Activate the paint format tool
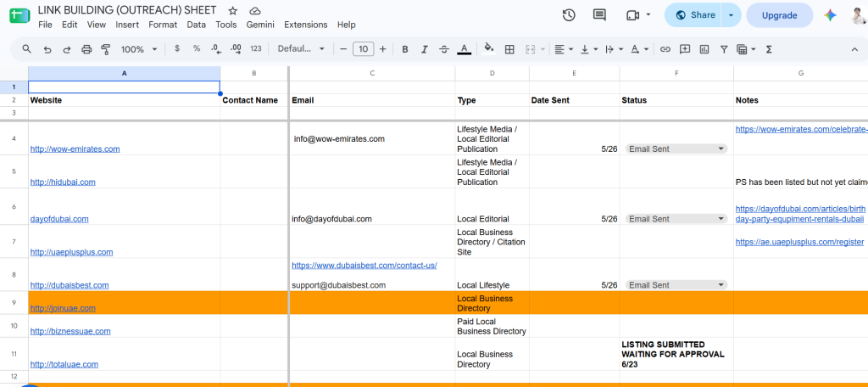Image resolution: width=868 pixels, height=387 pixels. (x=106, y=49)
